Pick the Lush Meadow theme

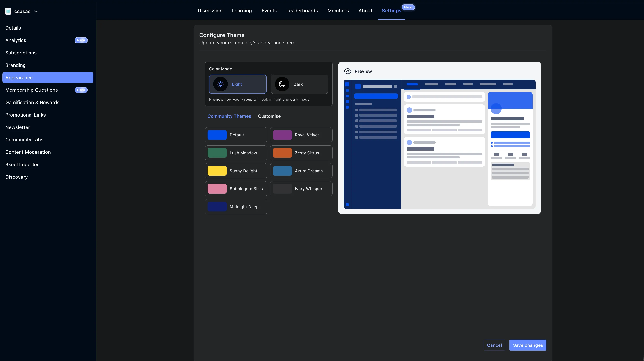tap(236, 153)
